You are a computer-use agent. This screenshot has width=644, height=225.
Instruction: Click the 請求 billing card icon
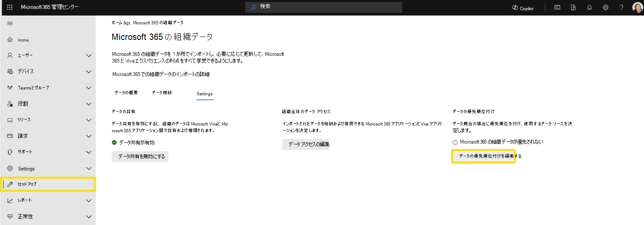click(10, 136)
